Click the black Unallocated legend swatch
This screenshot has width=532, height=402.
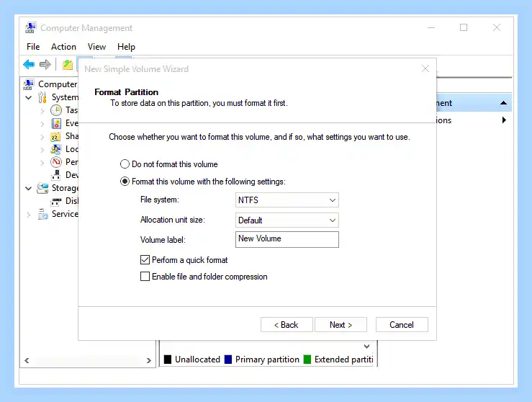[x=167, y=359]
